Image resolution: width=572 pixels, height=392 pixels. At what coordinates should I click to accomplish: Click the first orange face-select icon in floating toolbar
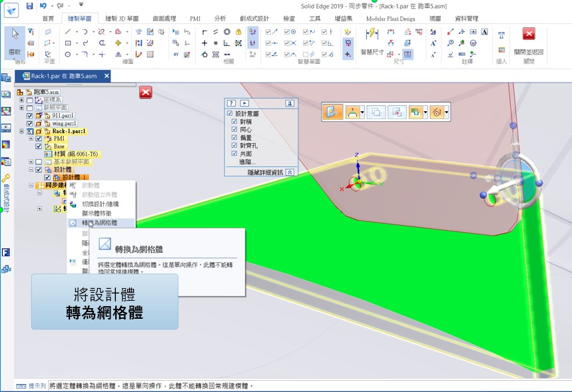(333, 112)
